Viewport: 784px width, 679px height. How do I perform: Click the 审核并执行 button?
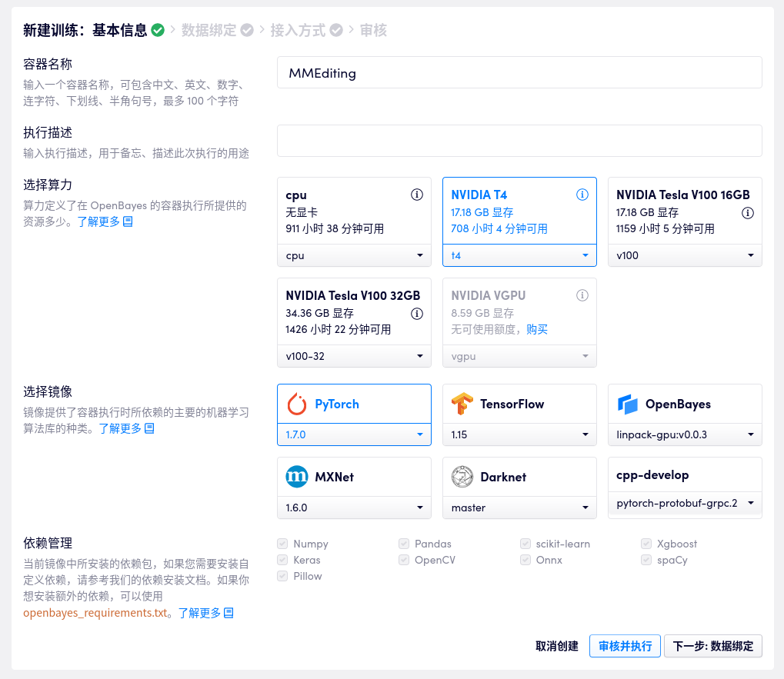point(625,646)
